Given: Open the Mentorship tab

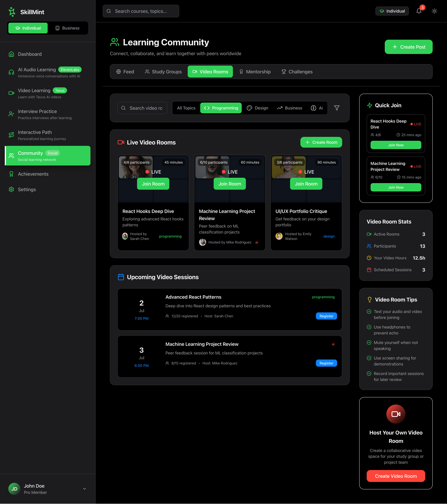Looking at the screenshot, I should [x=255, y=72].
